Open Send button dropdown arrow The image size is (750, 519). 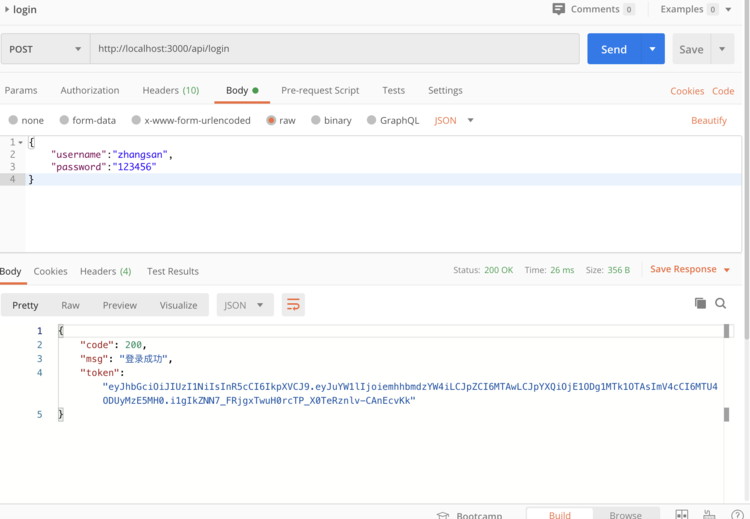pyautogui.click(x=652, y=49)
